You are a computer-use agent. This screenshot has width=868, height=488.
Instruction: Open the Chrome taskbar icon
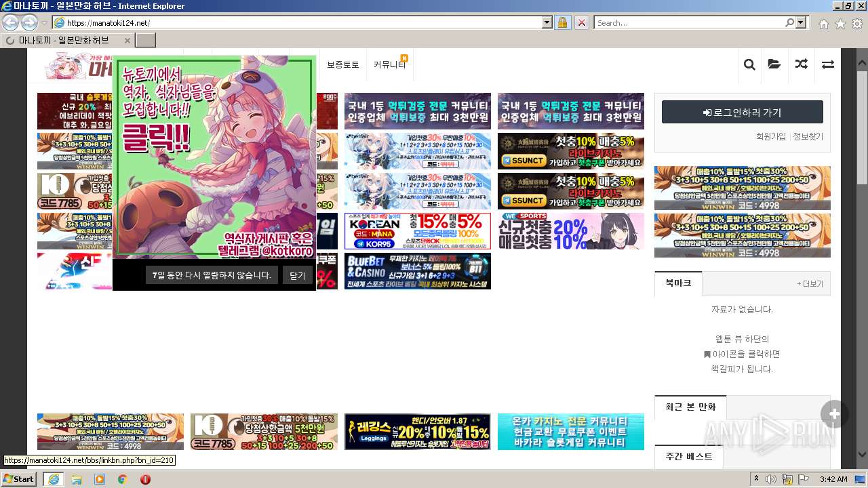[123, 479]
